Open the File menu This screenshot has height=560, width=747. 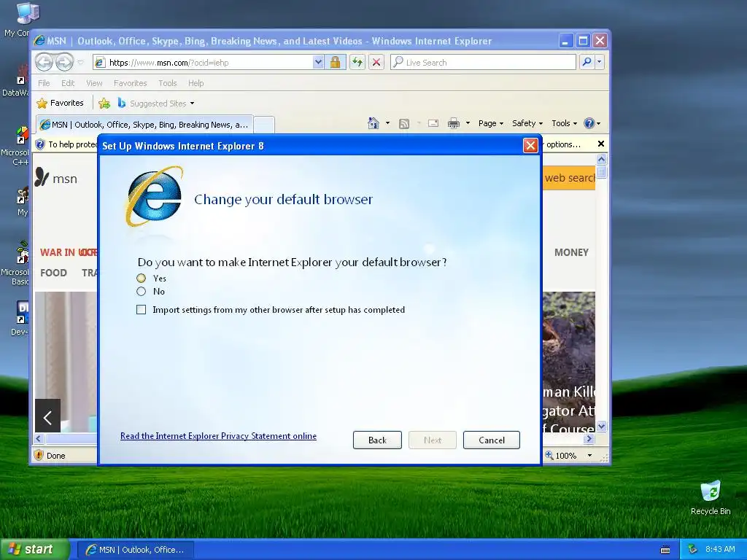click(x=44, y=83)
